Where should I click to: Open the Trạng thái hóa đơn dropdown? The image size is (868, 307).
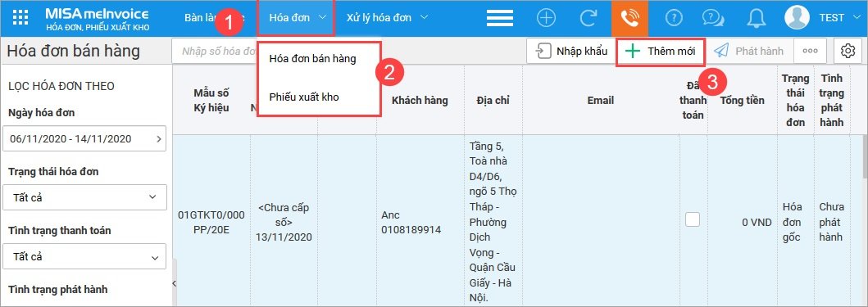point(84,197)
